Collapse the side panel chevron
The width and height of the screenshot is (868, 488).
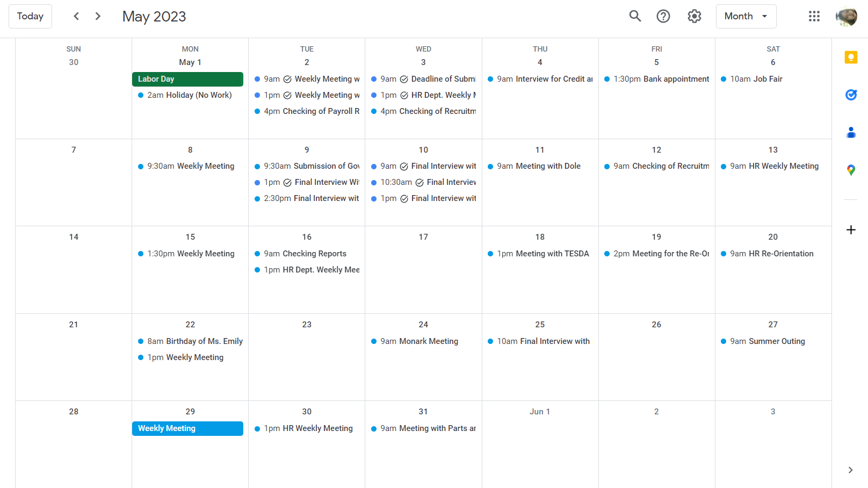(x=850, y=470)
